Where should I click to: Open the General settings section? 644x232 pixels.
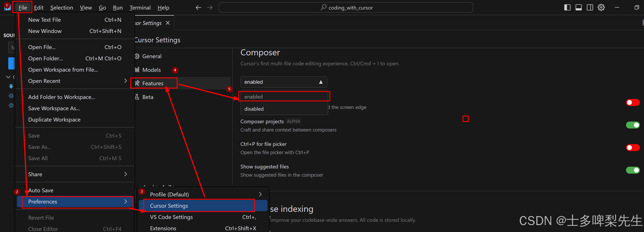click(x=152, y=56)
